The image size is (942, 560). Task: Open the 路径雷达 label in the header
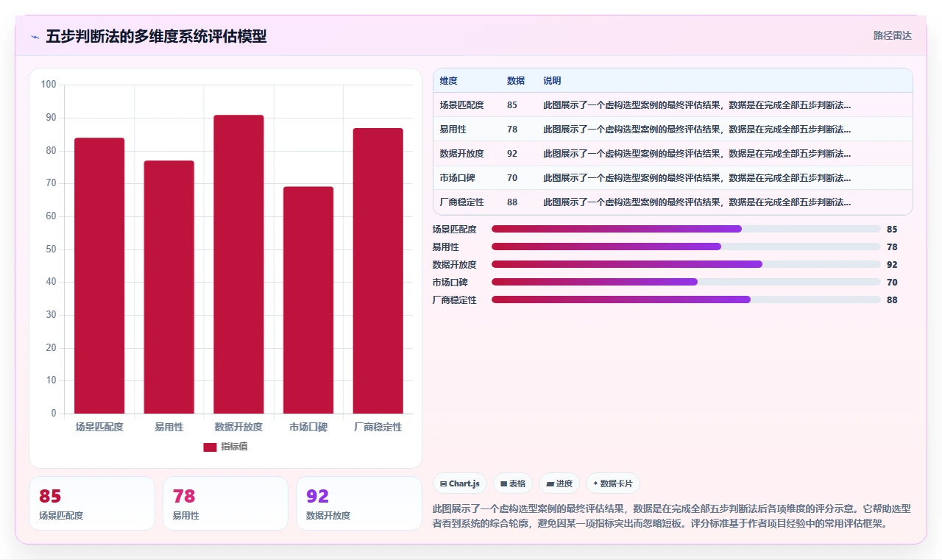click(x=893, y=35)
